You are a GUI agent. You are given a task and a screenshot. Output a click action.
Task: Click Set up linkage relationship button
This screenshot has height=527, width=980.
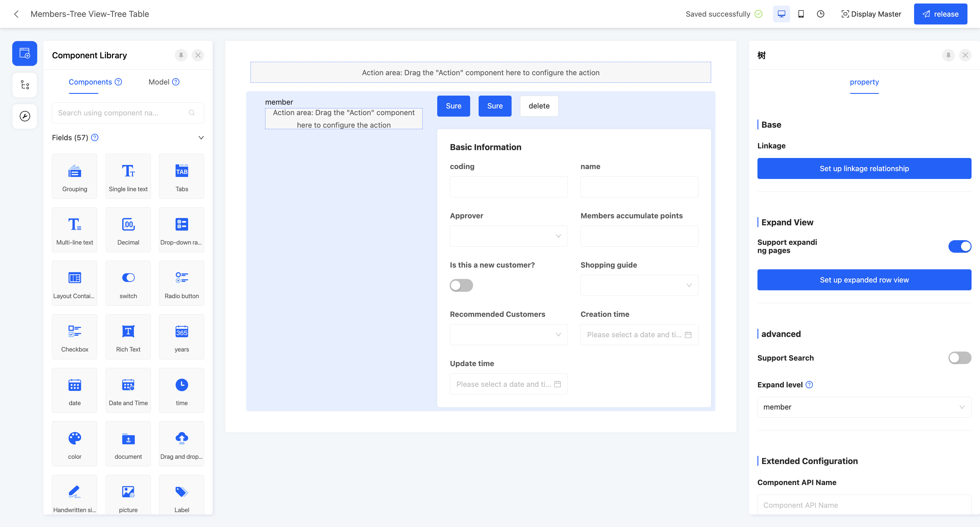tap(864, 168)
